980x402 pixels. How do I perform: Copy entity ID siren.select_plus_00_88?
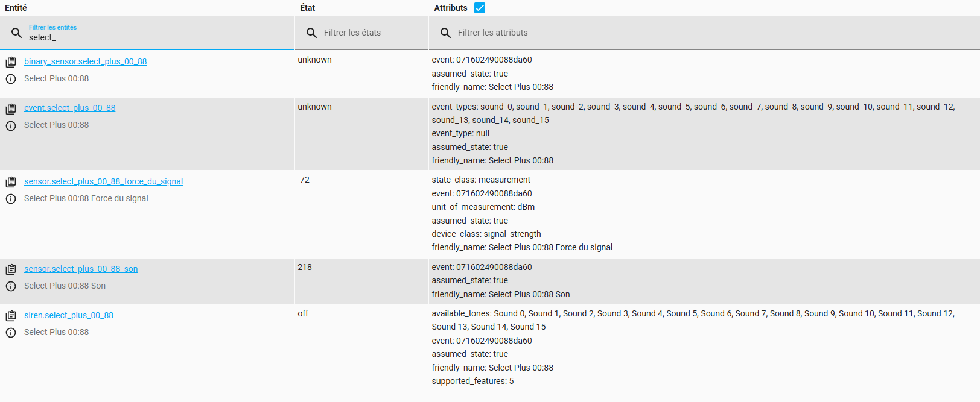tap(11, 316)
